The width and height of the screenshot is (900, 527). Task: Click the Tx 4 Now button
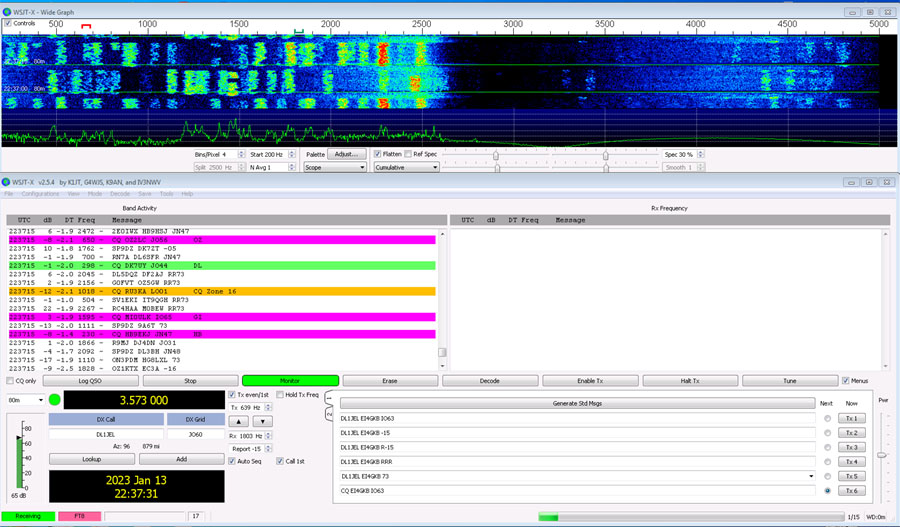852,462
